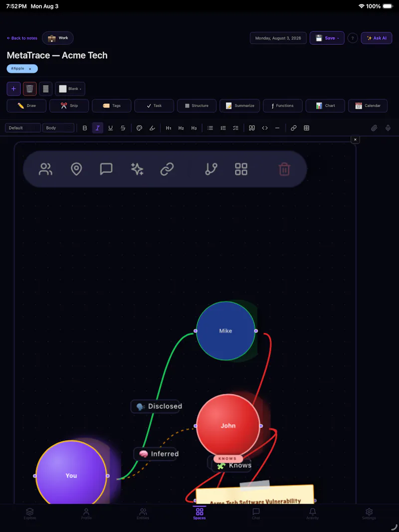Select the John node
This screenshot has height=532, width=399.
click(x=228, y=425)
